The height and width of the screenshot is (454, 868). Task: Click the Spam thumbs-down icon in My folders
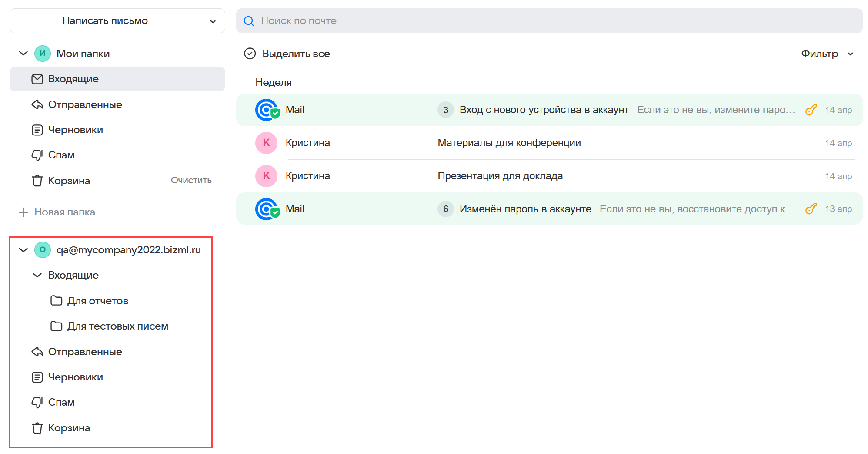tap(37, 155)
